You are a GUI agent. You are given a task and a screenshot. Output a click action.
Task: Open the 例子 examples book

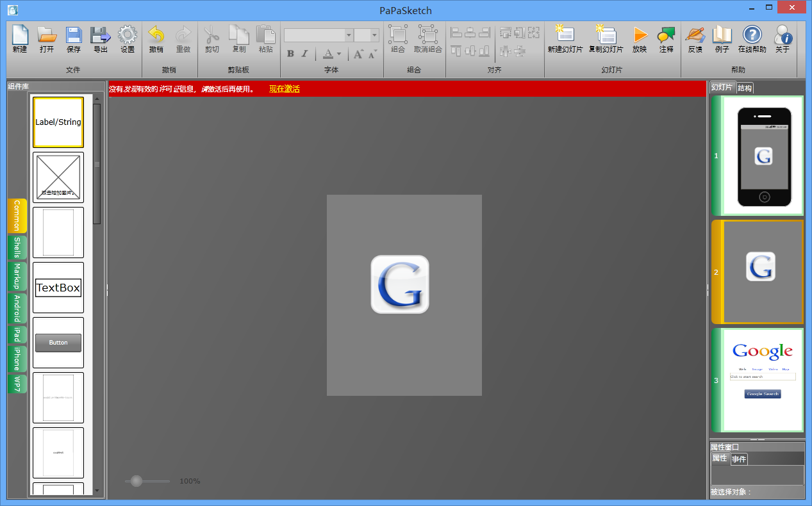[722, 39]
